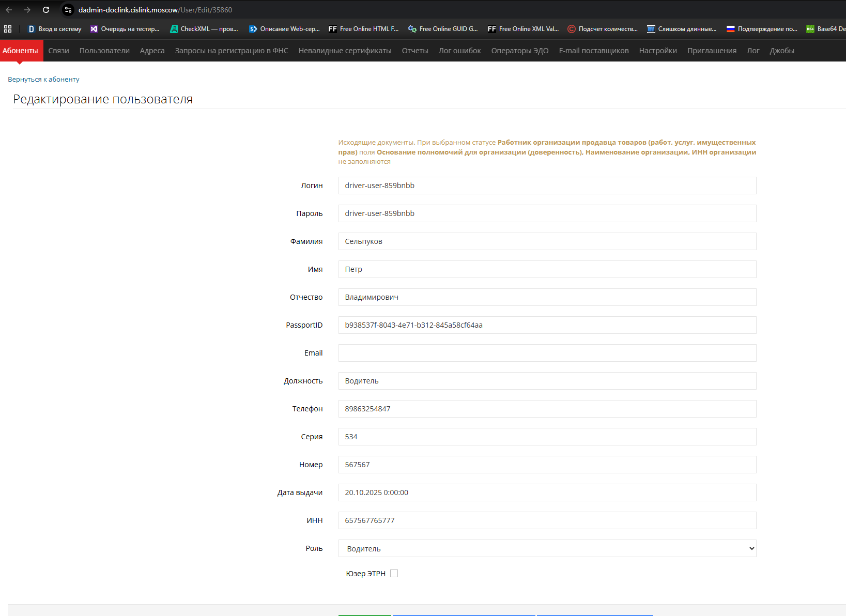
Task: Follow the Вернуться к абоненту link
Action: click(43, 79)
